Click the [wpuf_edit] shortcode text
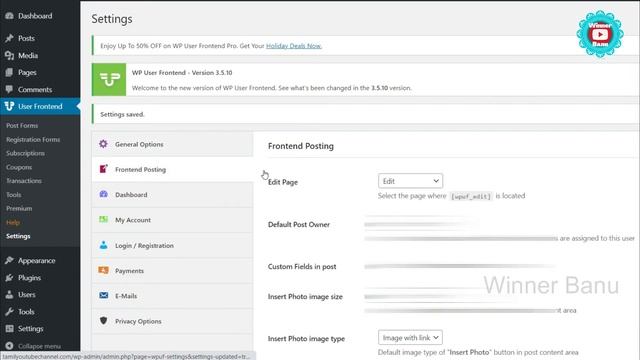Screen dimensions: 640x360 click(471, 196)
